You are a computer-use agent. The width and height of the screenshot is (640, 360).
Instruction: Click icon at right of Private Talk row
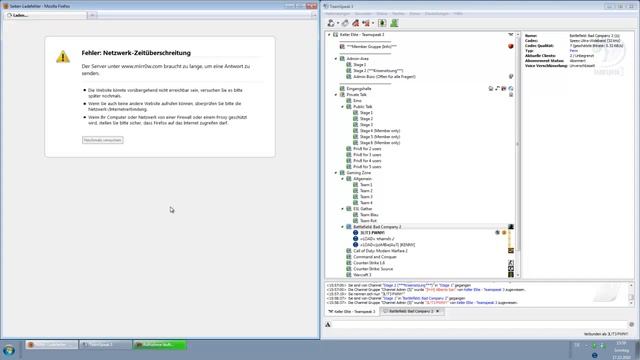coord(511,95)
